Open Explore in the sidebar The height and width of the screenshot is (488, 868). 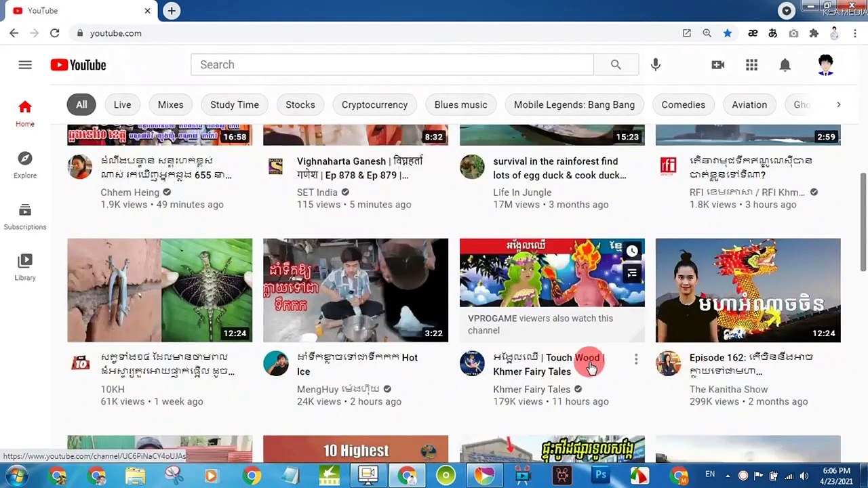[x=25, y=165]
